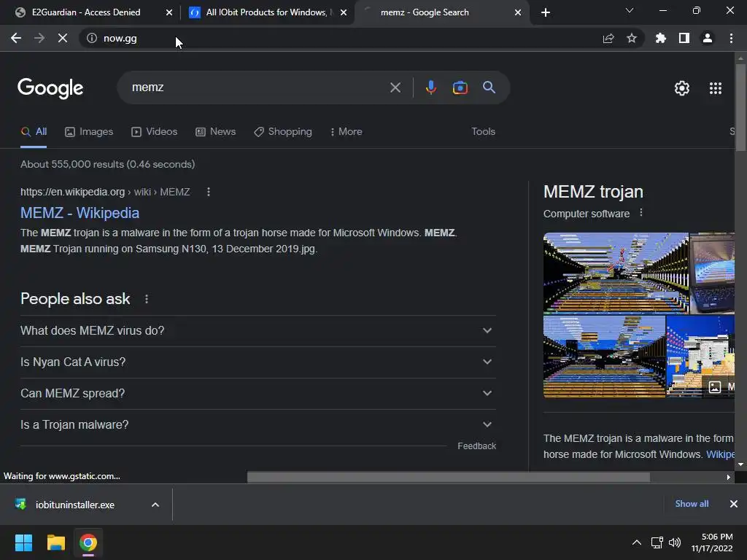Open the Windows Start menu

point(23,542)
